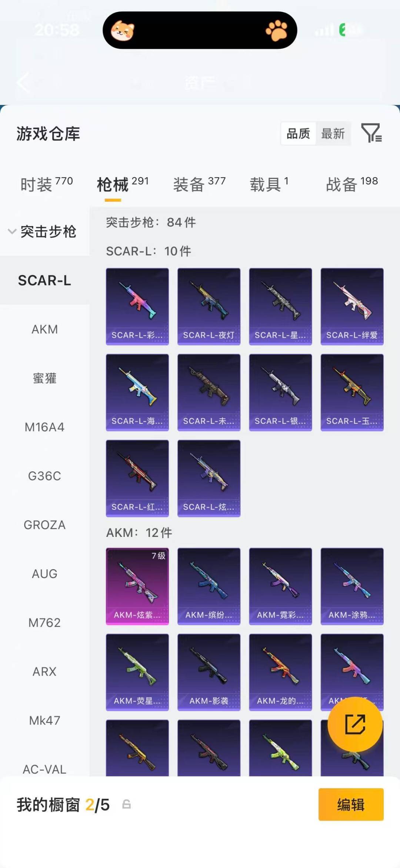400x868 pixels.
Task: Select M16A4 in the weapon sidebar
Action: [x=45, y=427]
